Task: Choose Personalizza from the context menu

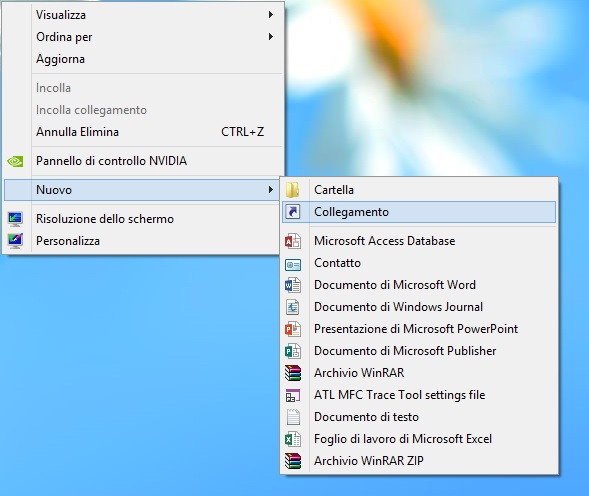Action: [x=143, y=241]
